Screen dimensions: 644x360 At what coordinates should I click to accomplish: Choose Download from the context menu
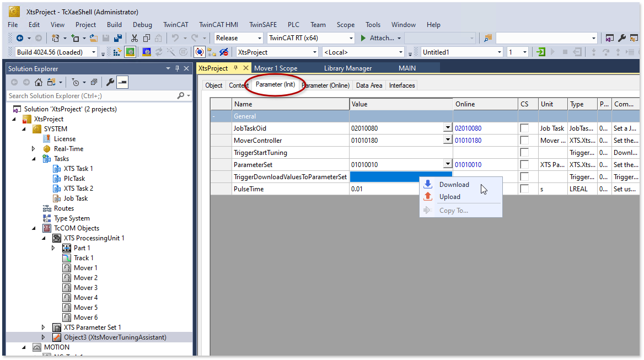[454, 184]
